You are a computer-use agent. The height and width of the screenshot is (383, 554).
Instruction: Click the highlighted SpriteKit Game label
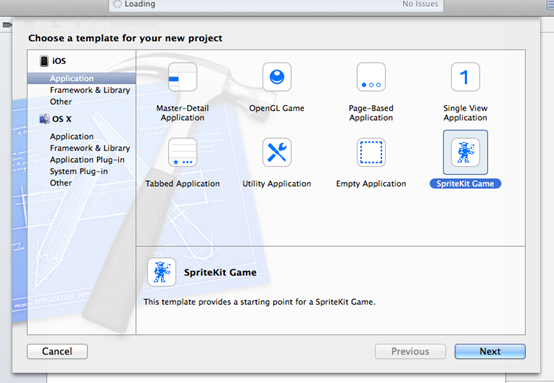coord(465,184)
